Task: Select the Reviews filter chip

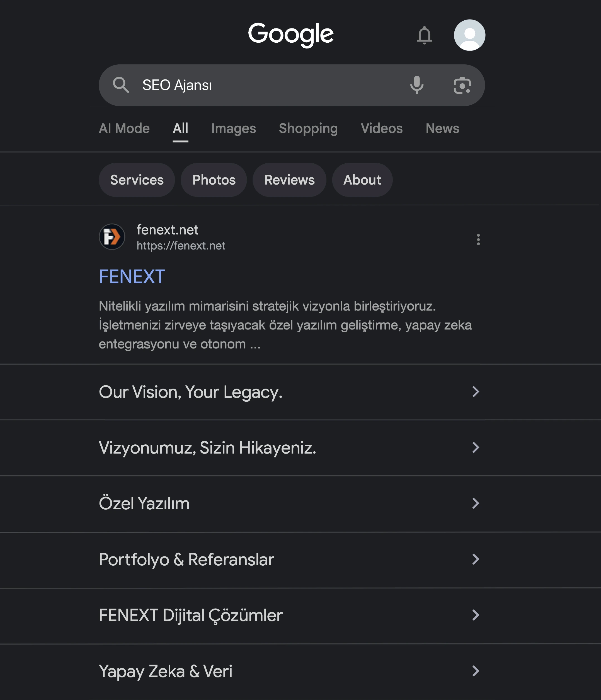Action: (290, 180)
